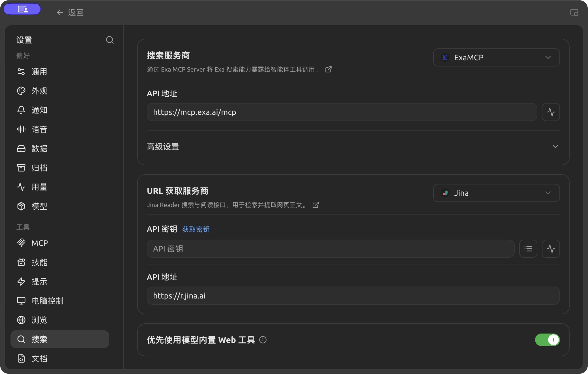This screenshot has width=588, height=374.
Task: Go to 通知 notification settings
Action: click(x=60, y=110)
